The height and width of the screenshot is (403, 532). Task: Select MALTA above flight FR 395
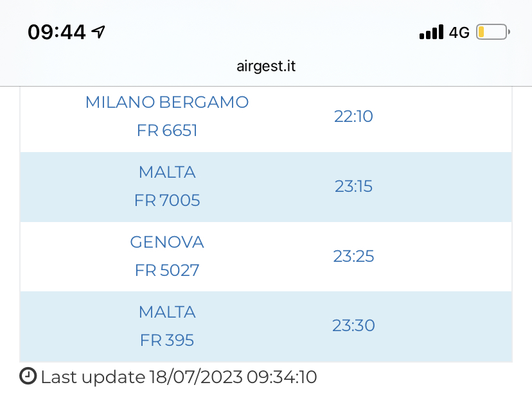pyautogui.click(x=167, y=312)
